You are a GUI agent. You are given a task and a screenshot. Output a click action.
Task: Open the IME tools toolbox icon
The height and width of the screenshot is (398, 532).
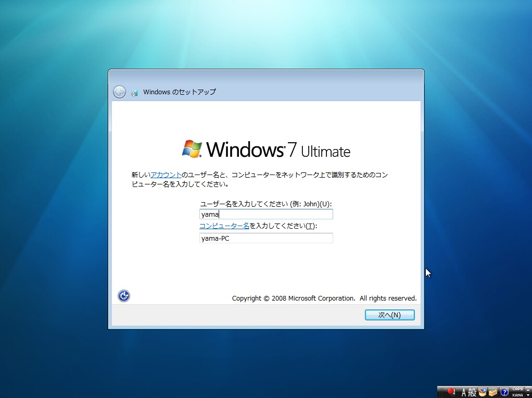(x=493, y=392)
